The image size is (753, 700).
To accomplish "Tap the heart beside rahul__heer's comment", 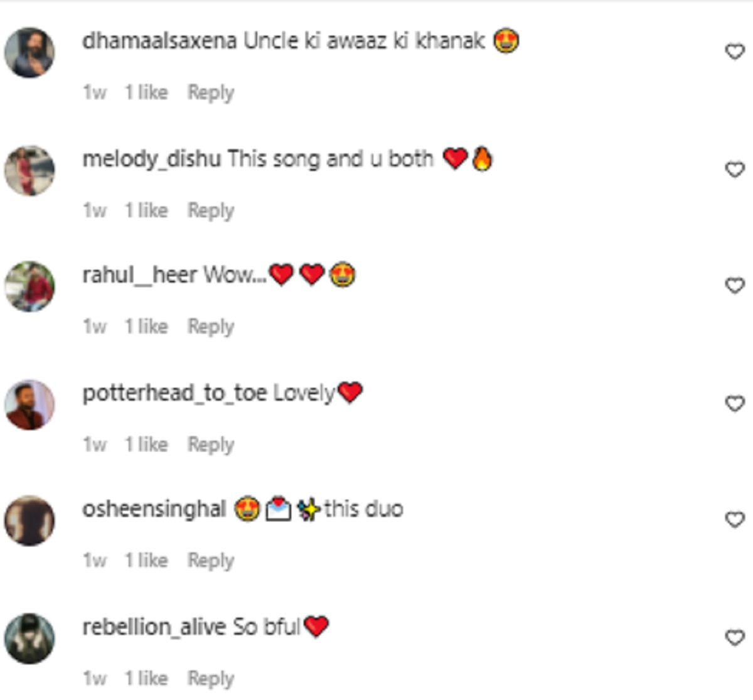I will [x=734, y=286].
